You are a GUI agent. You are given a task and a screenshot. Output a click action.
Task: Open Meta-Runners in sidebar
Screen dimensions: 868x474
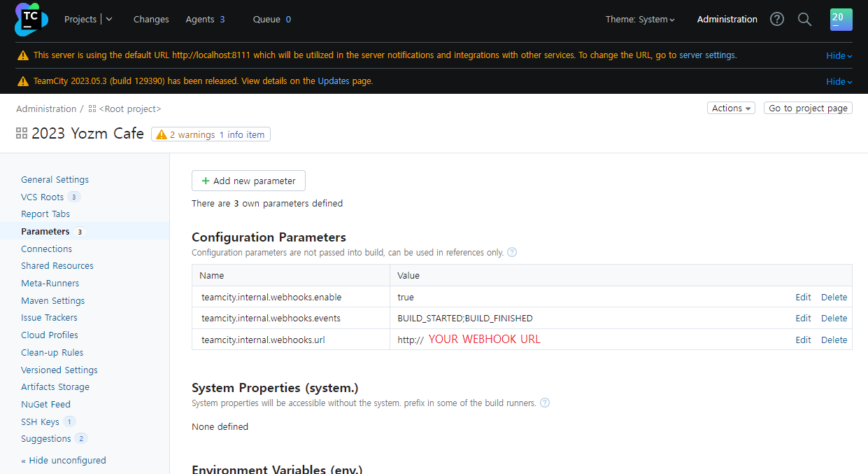50,284
